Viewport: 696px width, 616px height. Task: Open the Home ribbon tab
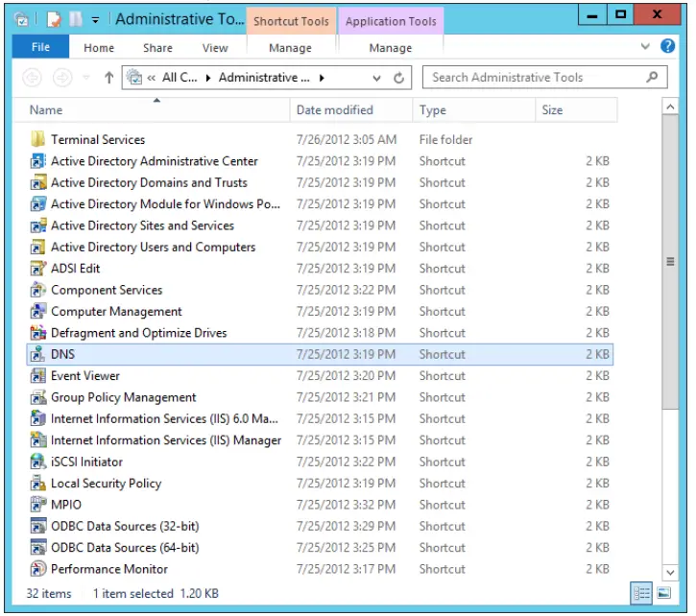point(99,47)
